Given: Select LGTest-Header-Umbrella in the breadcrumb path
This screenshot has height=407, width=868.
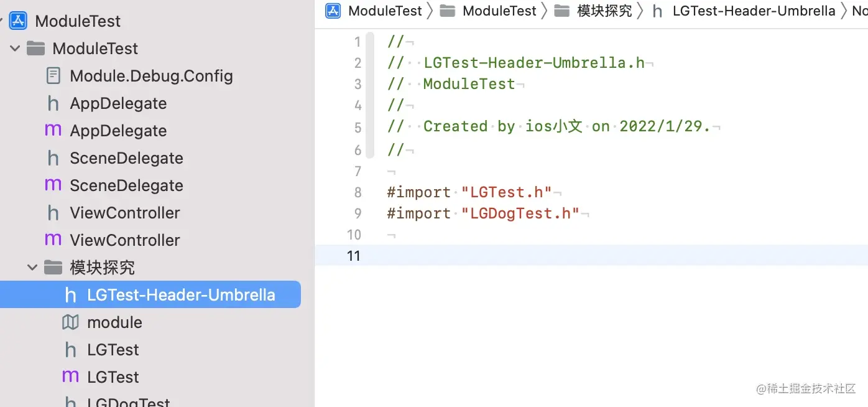Looking at the screenshot, I should (x=753, y=11).
